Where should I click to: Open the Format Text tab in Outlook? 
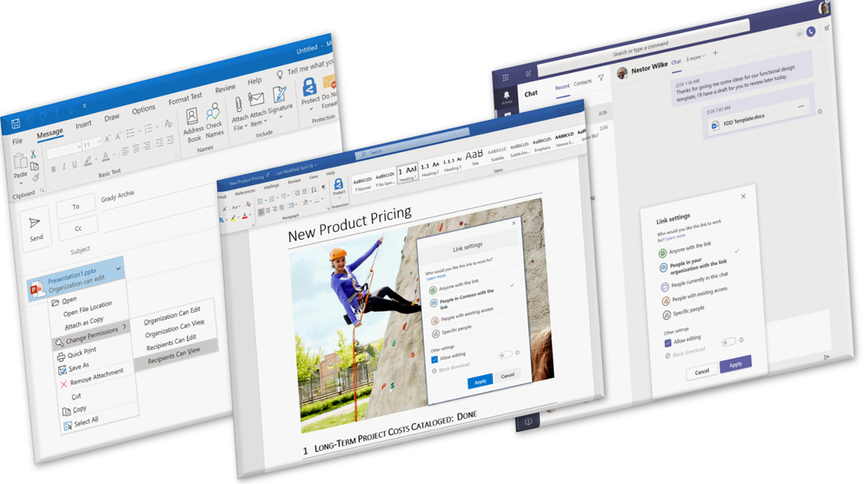pyautogui.click(x=185, y=98)
